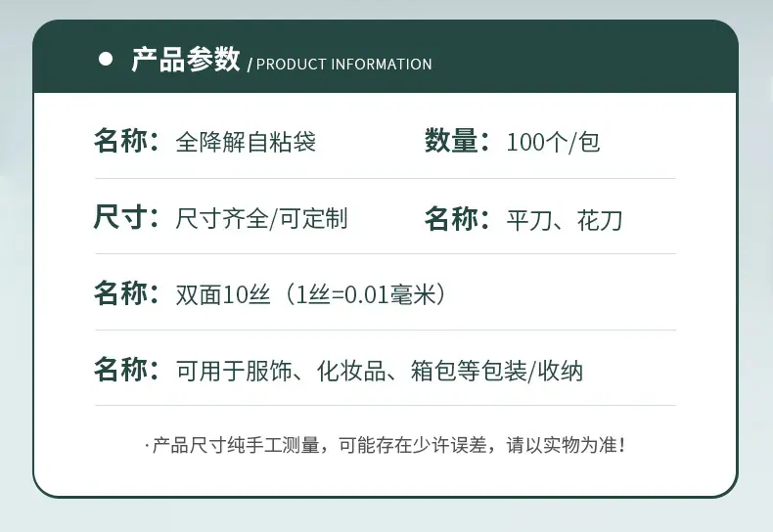
Task: Select the 双面10丝 thickness text
Action: pyautogui.click(x=223, y=294)
